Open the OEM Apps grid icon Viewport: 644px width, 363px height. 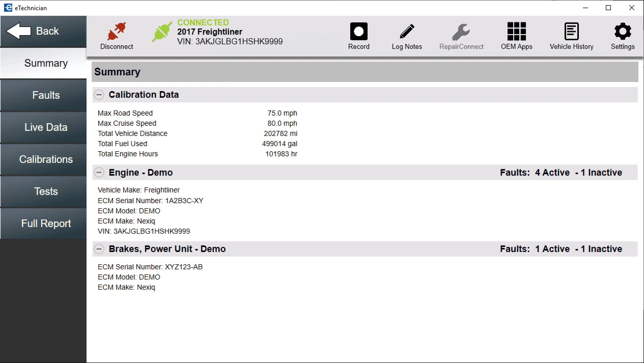516,32
